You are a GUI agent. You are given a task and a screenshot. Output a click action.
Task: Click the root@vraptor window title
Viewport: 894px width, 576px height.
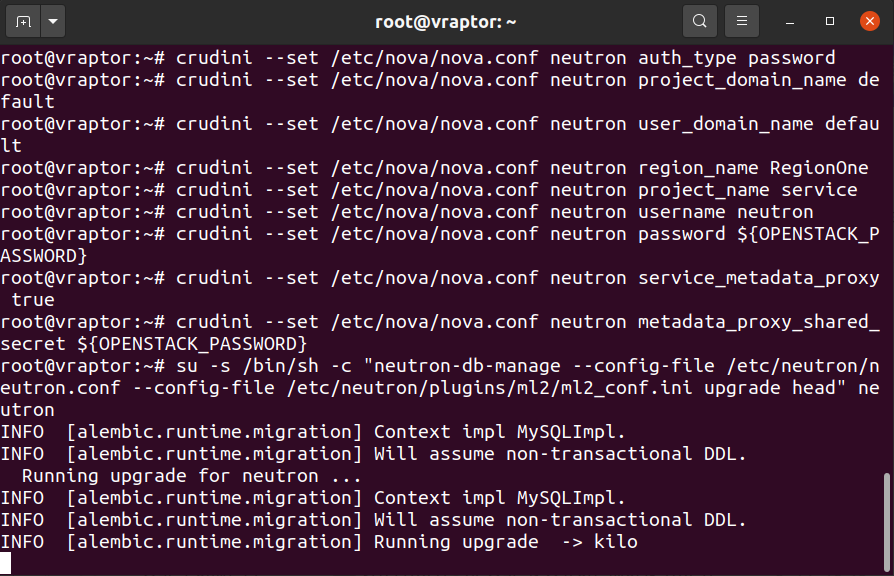446,22
